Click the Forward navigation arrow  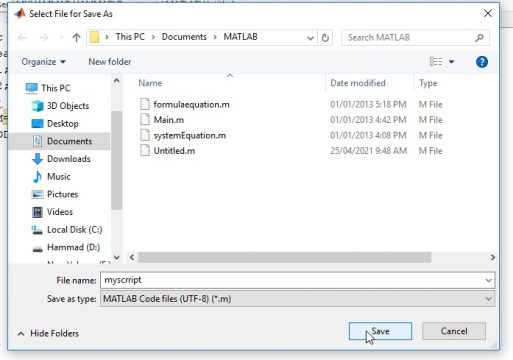tap(44, 37)
